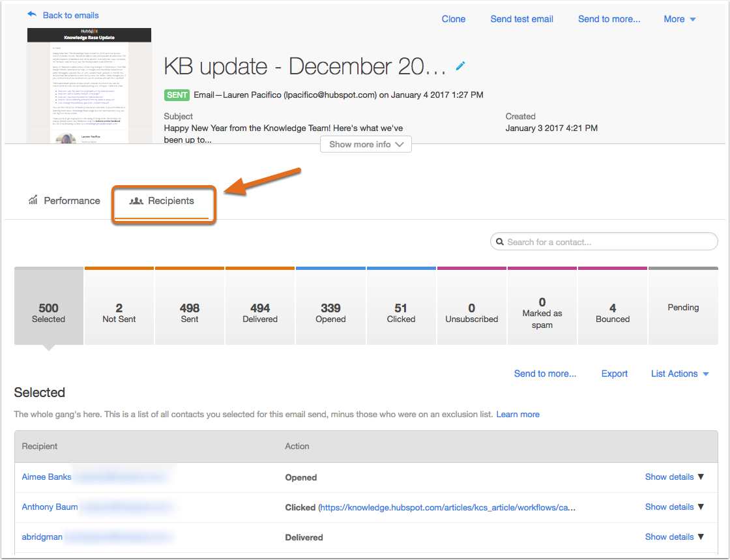730x560 pixels.
Task: Click the Selected section heading
Action: [x=40, y=392]
